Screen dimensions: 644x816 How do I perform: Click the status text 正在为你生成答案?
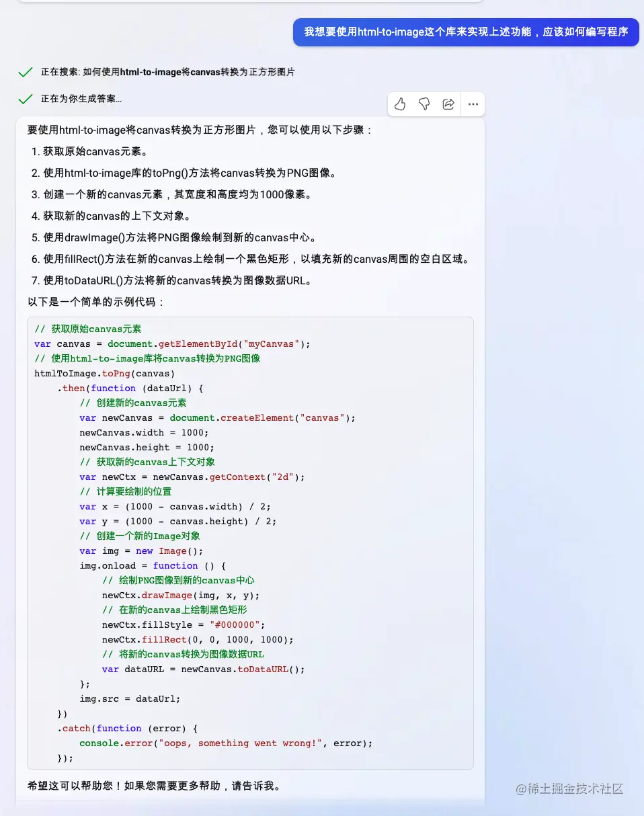[81, 99]
